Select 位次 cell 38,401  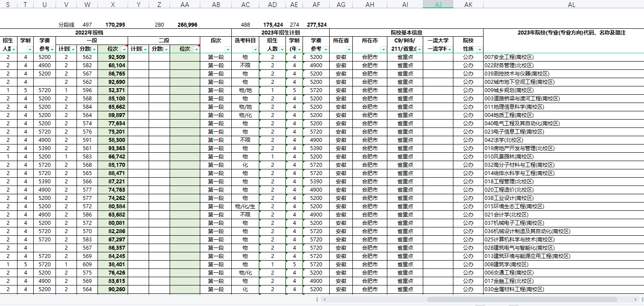pyautogui.click(x=113, y=265)
